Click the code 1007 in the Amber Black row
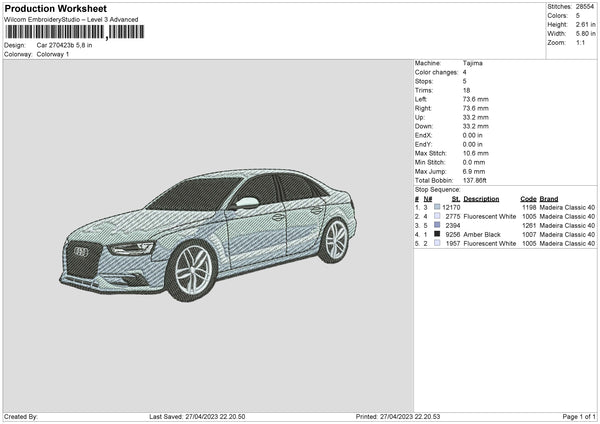The width and height of the screenshot is (600, 424). (529, 235)
